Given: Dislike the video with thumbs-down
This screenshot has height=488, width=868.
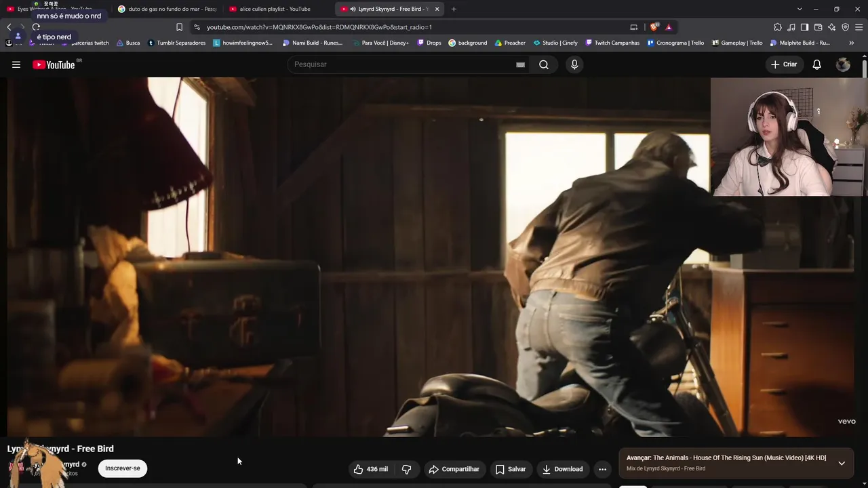Looking at the screenshot, I should coord(407,469).
